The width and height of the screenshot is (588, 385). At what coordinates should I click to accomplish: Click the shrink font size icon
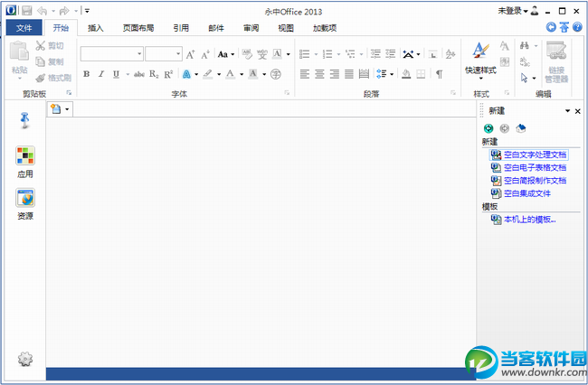click(x=204, y=55)
